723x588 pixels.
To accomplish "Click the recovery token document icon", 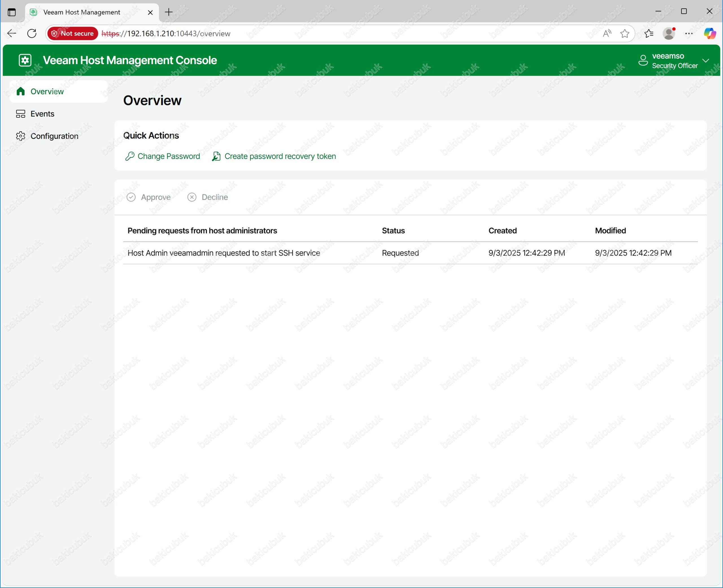I will point(216,156).
